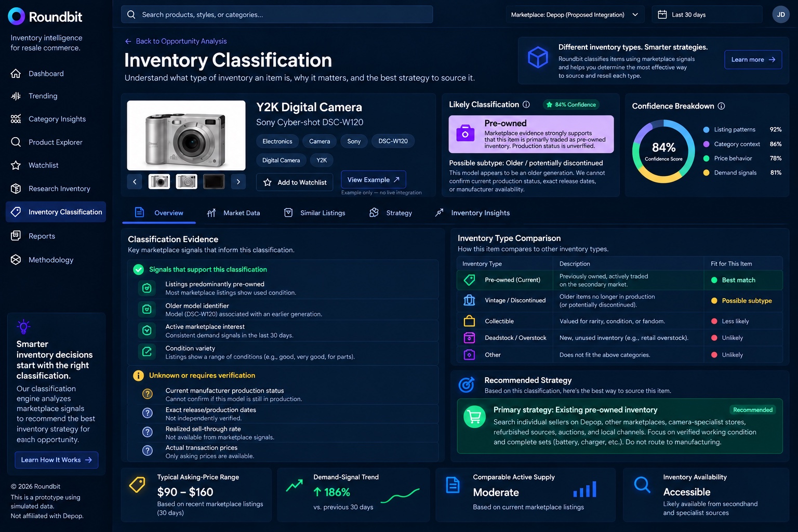This screenshot has height=532, width=798.
Task: Click the 84% Confidence badge
Action: click(570, 104)
